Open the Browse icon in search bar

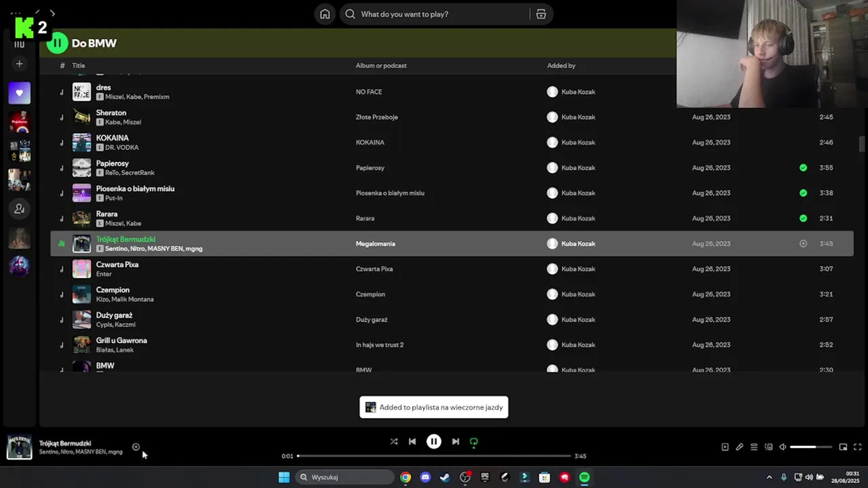coord(540,14)
